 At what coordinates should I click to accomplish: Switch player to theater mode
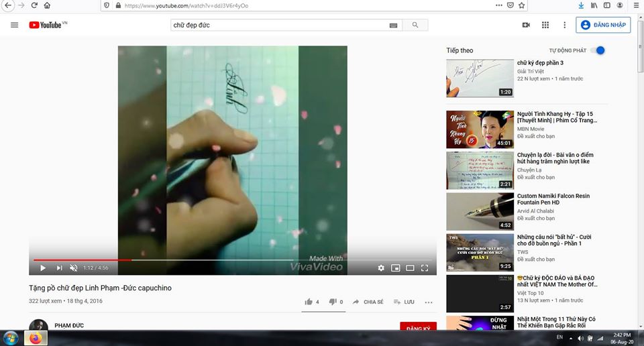[410, 268]
